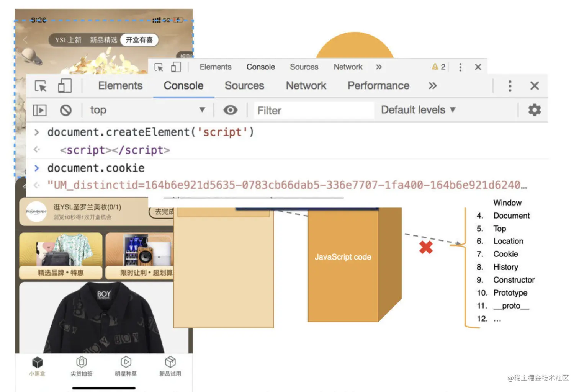The width and height of the screenshot is (579, 392).
Task: Clear the console with the block icon
Action: pos(66,111)
